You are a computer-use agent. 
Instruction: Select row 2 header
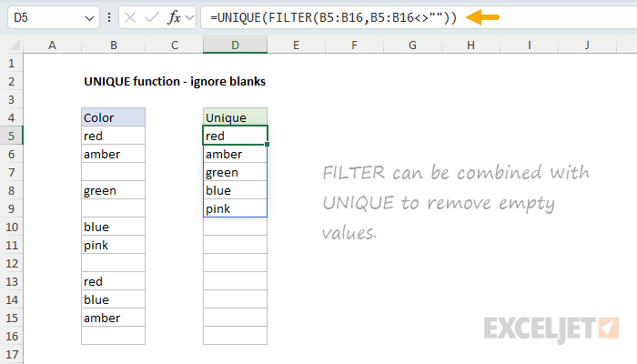coord(11,82)
